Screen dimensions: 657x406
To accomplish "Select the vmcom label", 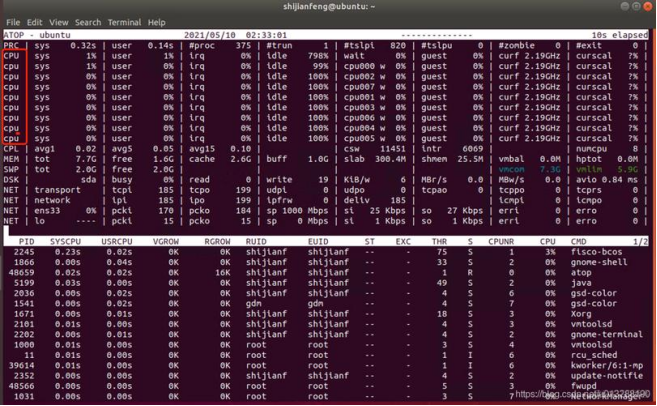I will pyautogui.click(x=511, y=169).
